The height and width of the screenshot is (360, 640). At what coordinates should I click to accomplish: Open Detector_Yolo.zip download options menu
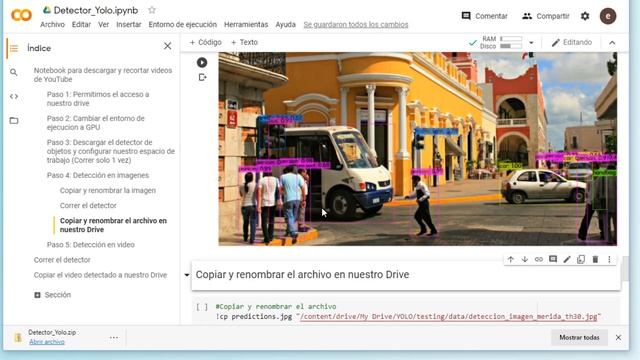[x=114, y=338]
